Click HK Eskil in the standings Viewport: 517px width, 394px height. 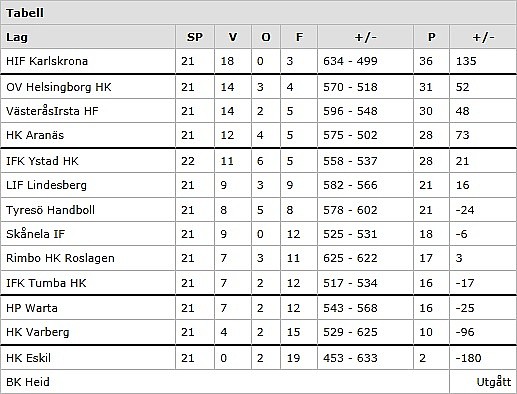29,358
